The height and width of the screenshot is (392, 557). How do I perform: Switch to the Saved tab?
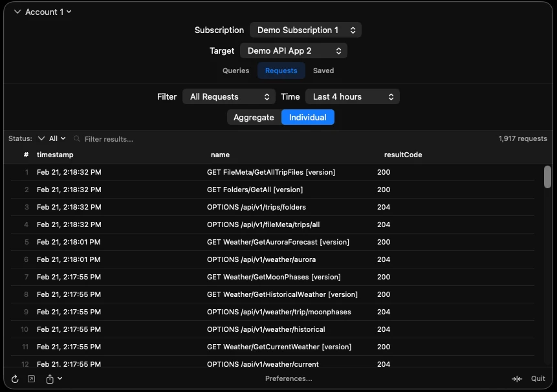[323, 71]
